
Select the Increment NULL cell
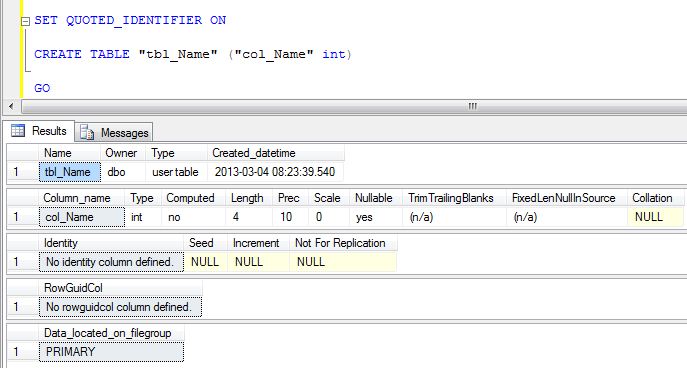click(259, 262)
